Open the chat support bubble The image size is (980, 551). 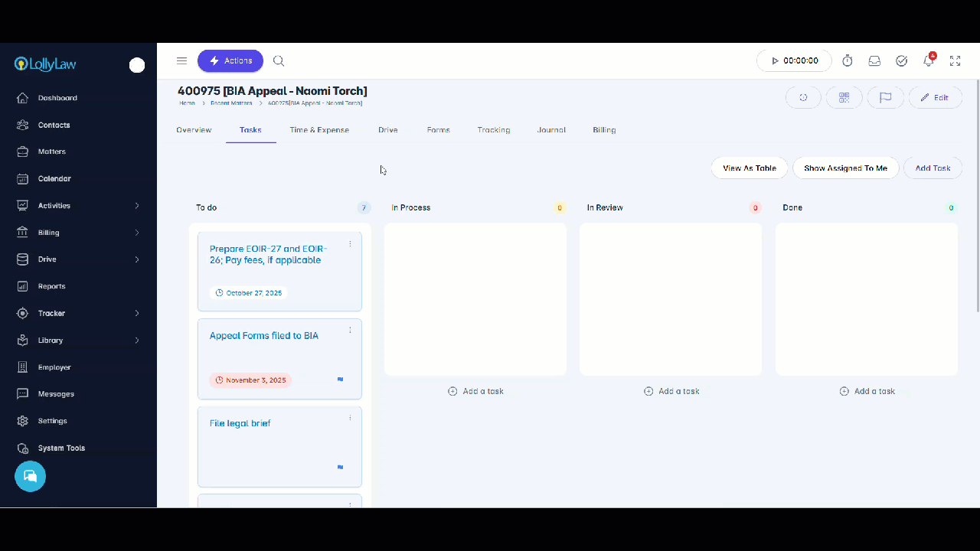tap(31, 476)
